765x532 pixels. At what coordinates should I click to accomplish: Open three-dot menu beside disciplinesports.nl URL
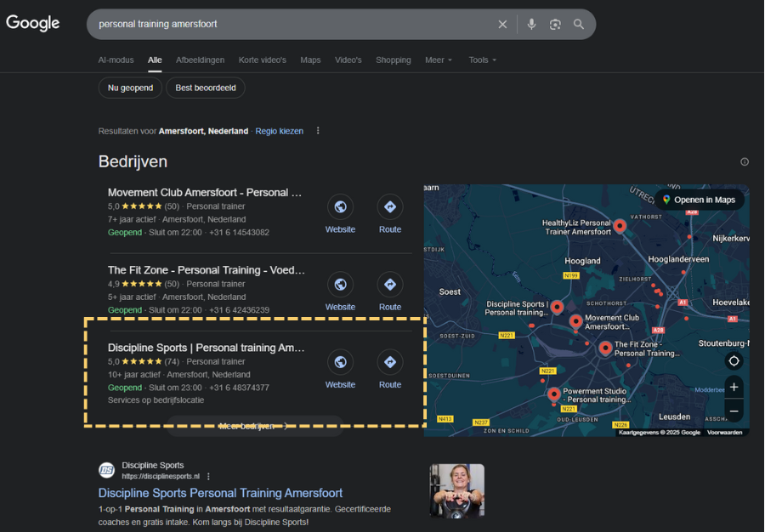pyautogui.click(x=208, y=477)
